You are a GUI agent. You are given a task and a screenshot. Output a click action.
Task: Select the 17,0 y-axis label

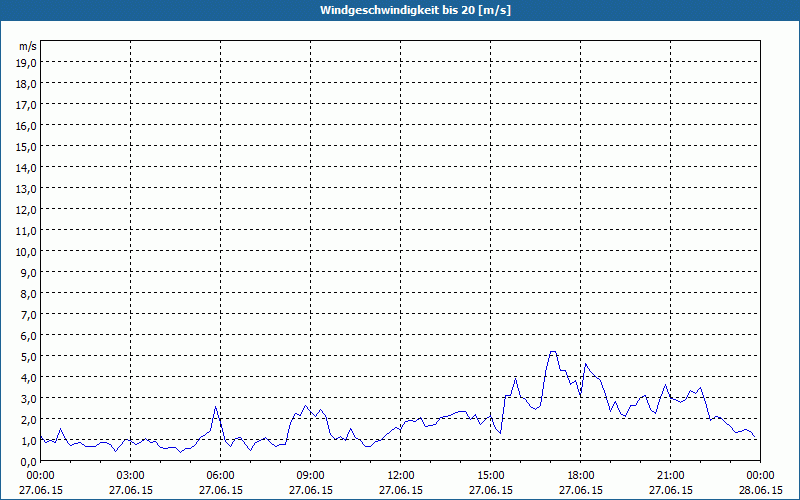(28, 105)
